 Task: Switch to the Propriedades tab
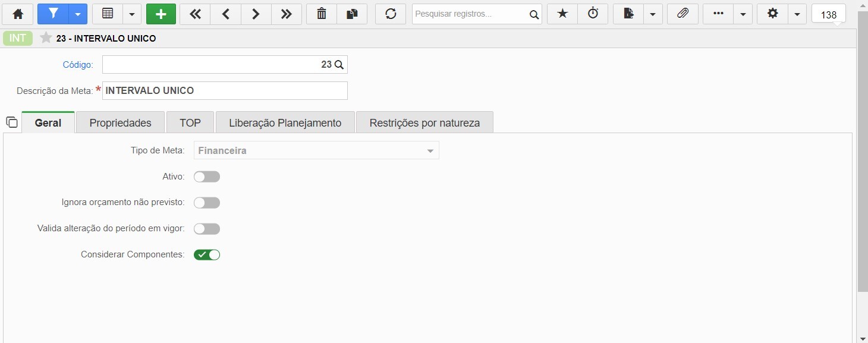[121, 122]
